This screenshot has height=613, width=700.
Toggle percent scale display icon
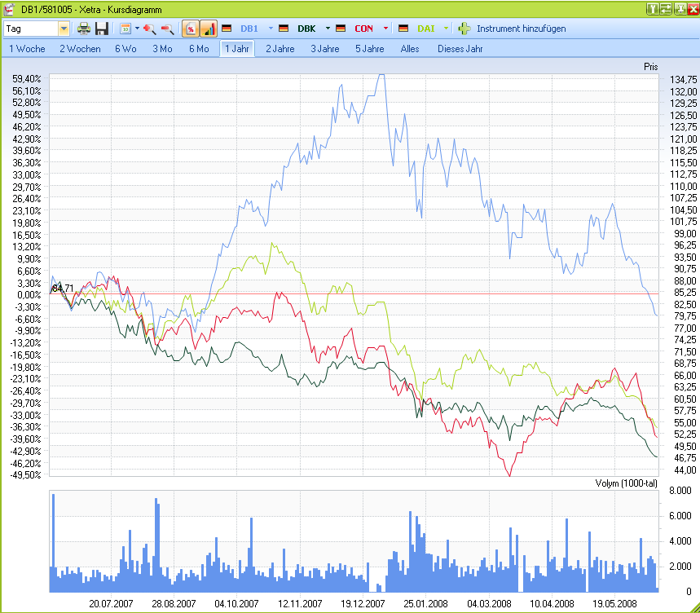tap(191, 29)
